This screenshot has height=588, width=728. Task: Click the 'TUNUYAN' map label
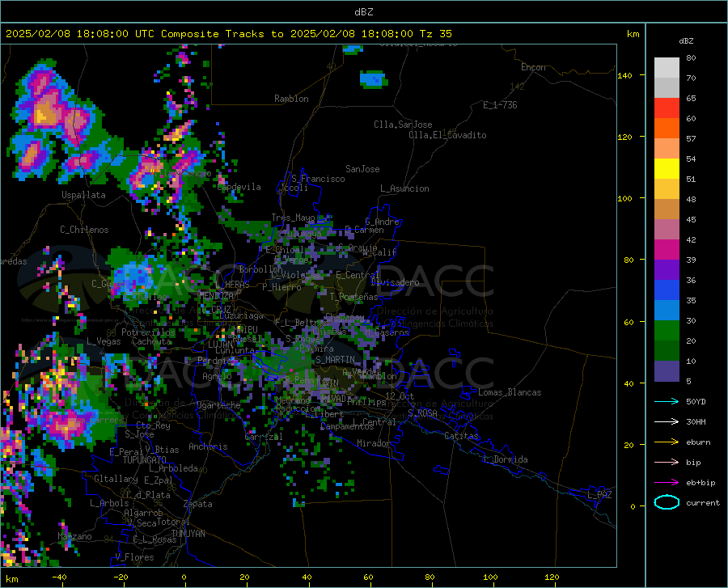click(x=188, y=533)
